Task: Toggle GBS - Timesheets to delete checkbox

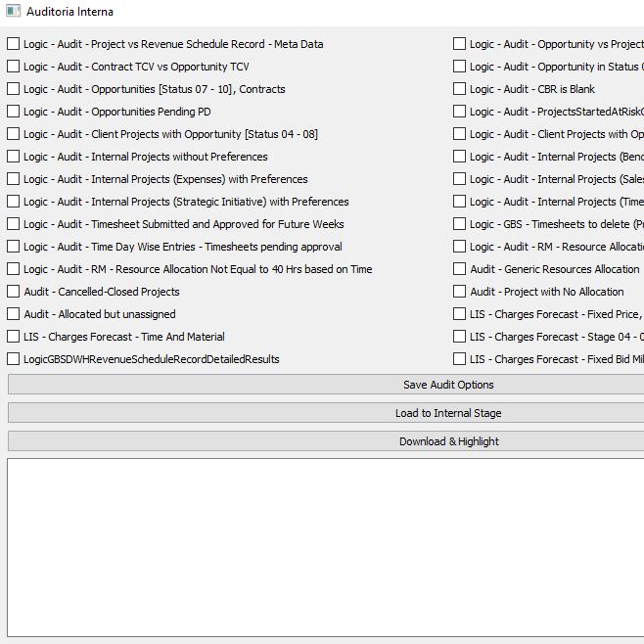Action: pyautogui.click(x=460, y=224)
